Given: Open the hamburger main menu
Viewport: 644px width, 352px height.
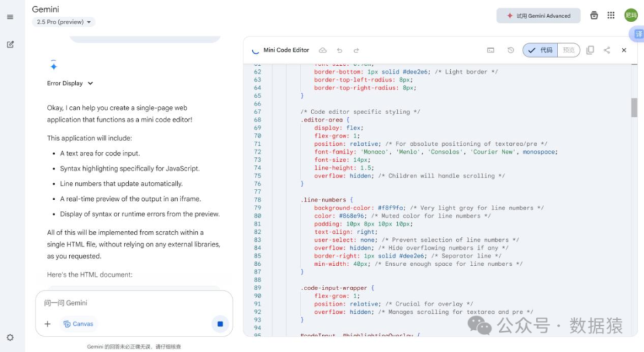Looking at the screenshot, I should tap(10, 17).
